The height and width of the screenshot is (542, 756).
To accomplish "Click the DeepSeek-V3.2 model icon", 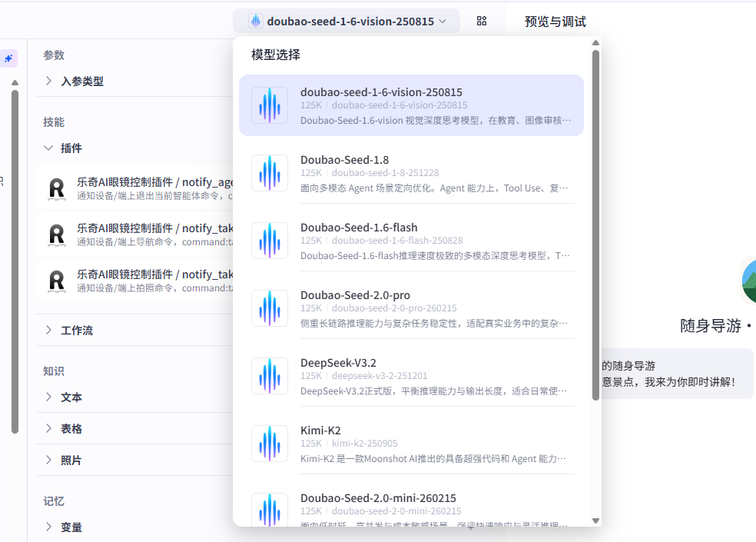I will point(270,375).
